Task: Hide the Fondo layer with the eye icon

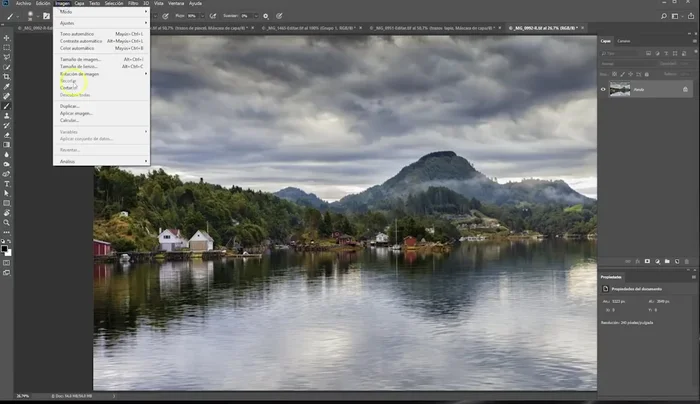Action: [x=603, y=89]
